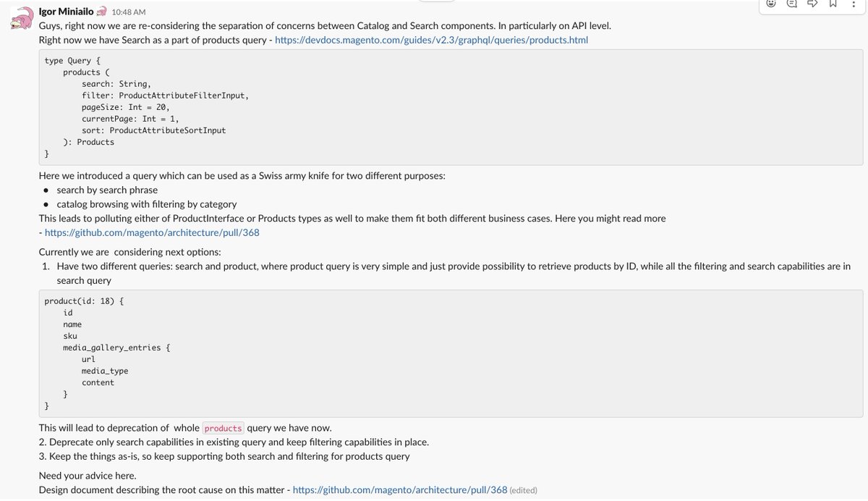Reply in thread using the speech bubble icon
868x501 pixels.
791,4
